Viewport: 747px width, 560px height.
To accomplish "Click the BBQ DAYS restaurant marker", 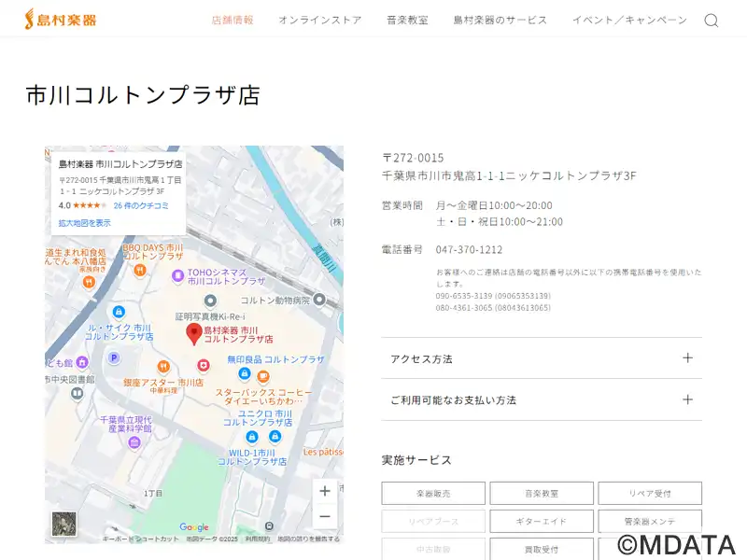I will pos(139,271).
